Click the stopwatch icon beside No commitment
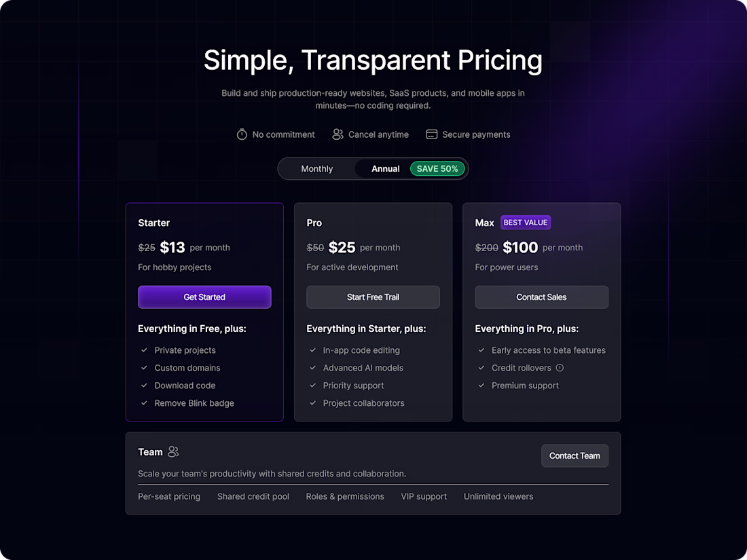The height and width of the screenshot is (560, 747). coord(242,134)
